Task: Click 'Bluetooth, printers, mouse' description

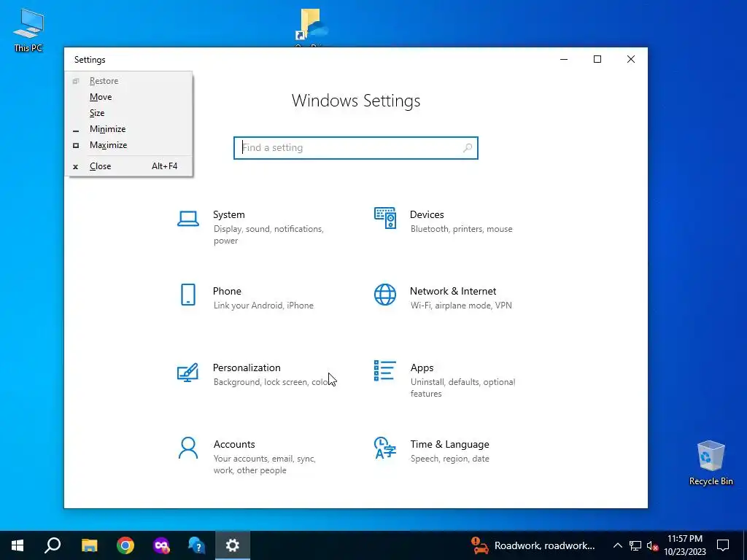Action: 462,229
